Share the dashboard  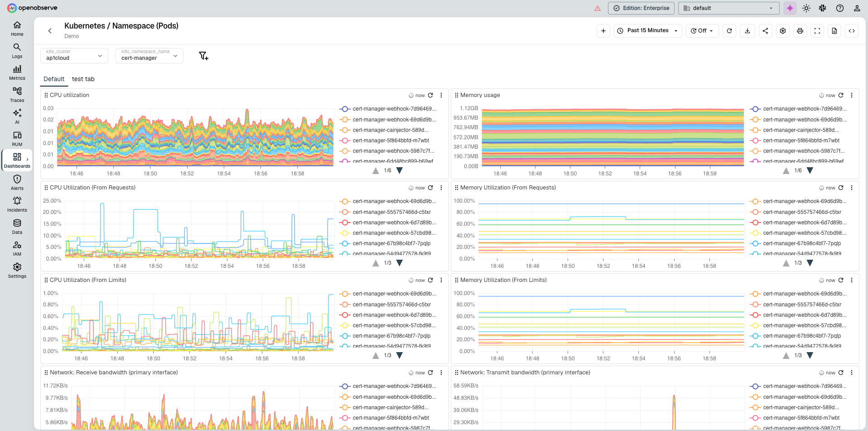765,31
